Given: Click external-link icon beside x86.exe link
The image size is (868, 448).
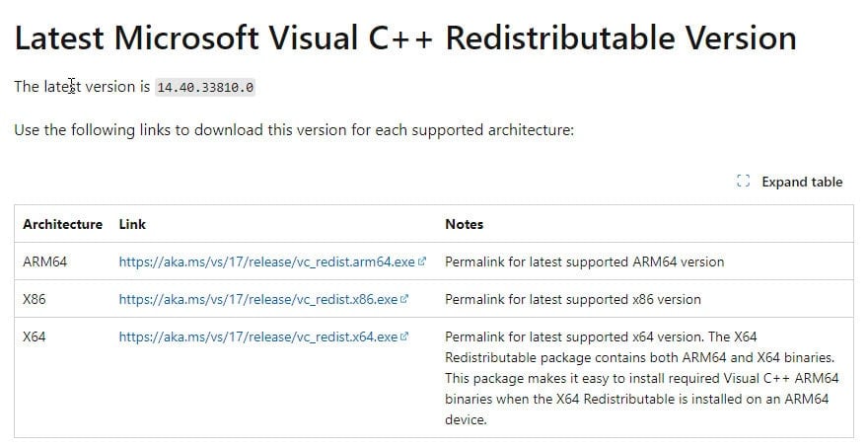Looking at the screenshot, I should tap(404, 299).
